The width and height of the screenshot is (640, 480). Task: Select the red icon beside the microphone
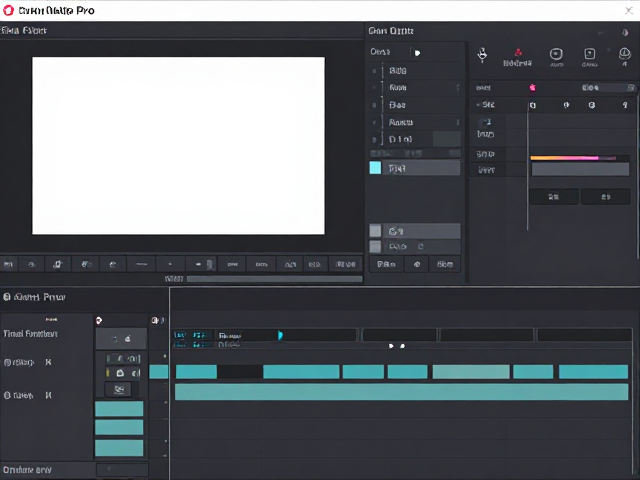click(518, 53)
